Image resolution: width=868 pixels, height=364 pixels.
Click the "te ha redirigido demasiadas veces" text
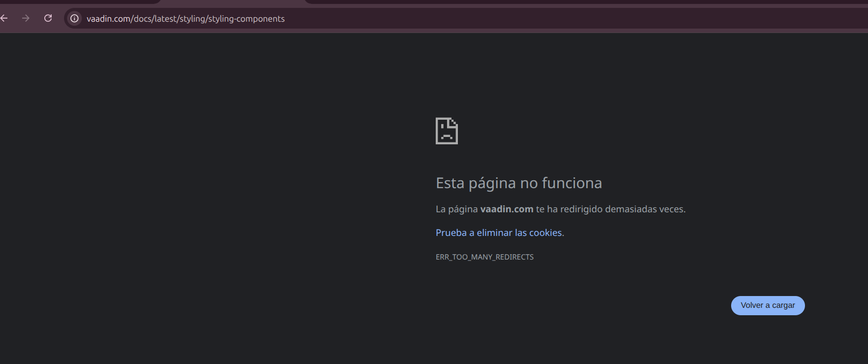(x=611, y=209)
